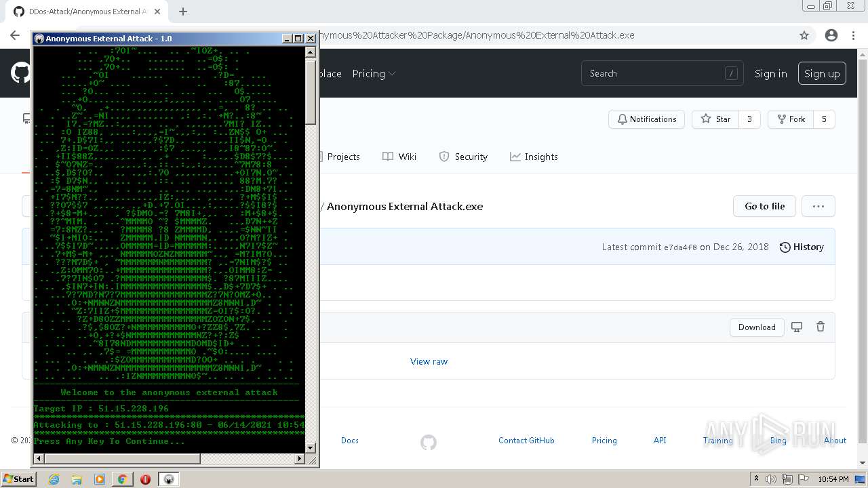868x488 pixels.
Task: Open the footer Pricing link
Action: pyautogui.click(x=604, y=441)
